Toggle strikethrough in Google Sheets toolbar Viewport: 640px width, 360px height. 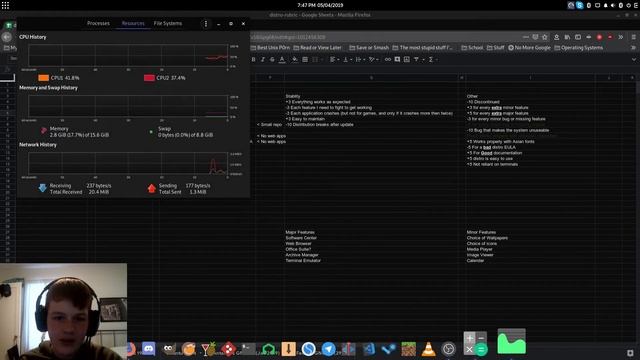pyautogui.click(x=272, y=60)
